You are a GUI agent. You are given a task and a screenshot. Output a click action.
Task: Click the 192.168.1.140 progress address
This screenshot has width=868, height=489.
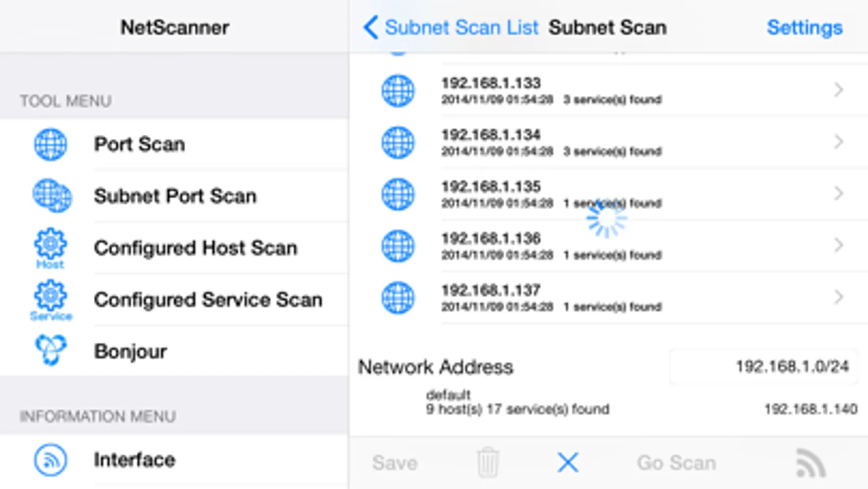811,409
